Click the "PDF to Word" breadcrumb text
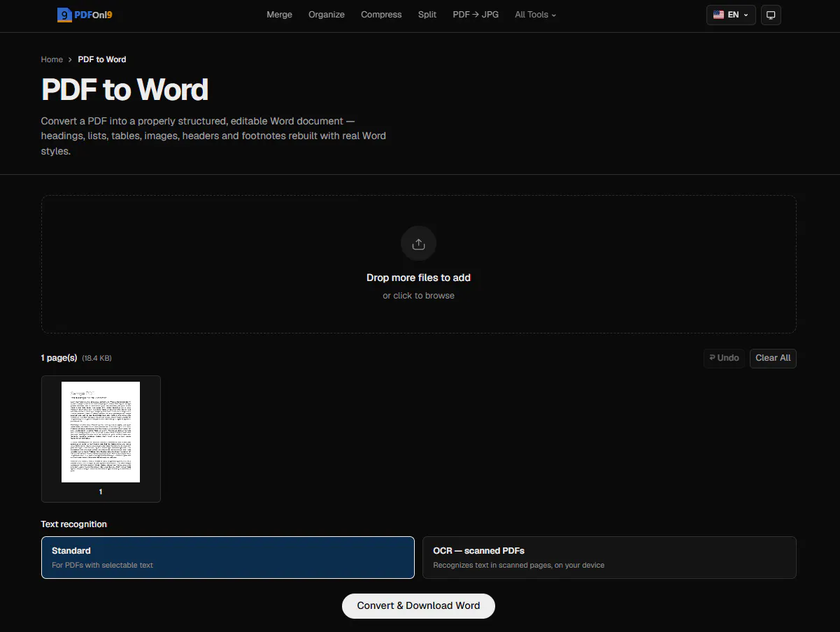840x632 pixels. (x=102, y=59)
